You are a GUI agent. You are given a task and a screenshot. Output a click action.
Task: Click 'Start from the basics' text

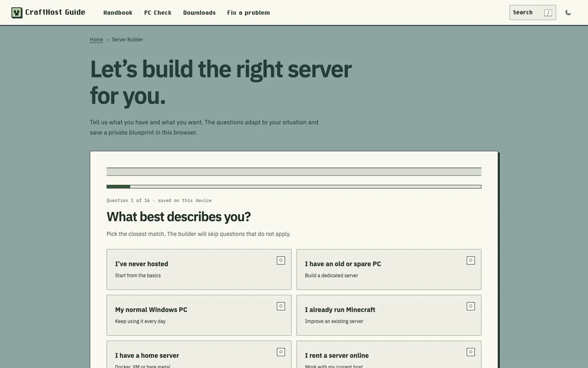138,276
